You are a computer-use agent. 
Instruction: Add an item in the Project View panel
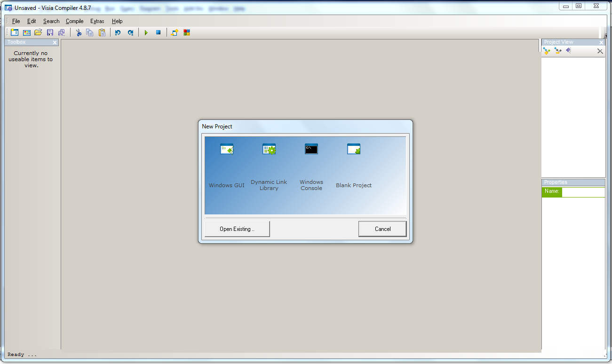(x=547, y=51)
